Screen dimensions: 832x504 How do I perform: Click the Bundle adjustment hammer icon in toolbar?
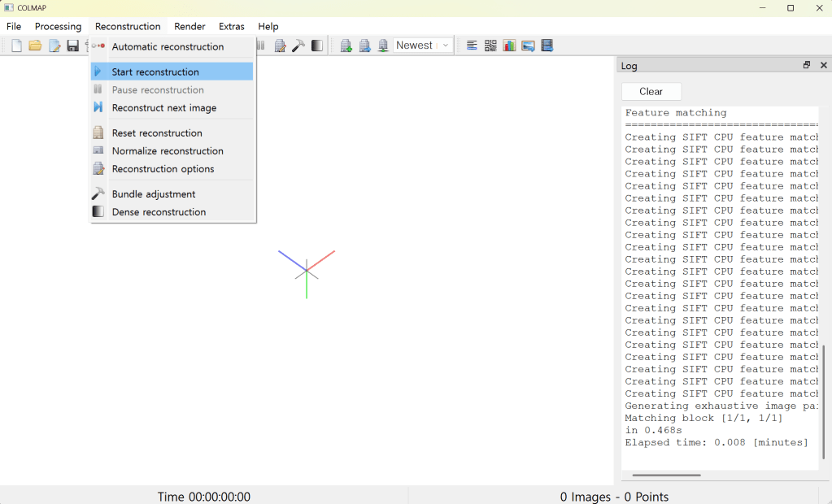pos(298,46)
